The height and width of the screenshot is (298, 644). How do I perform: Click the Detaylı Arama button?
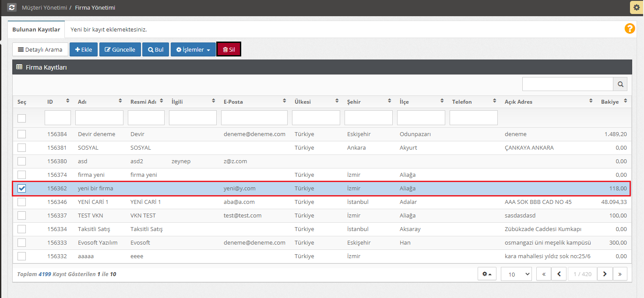coord(40,49)
